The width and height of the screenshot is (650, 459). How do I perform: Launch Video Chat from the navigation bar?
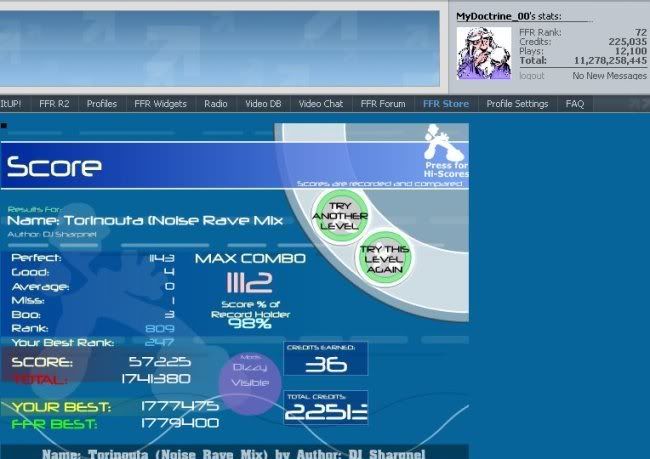coord(320,103)
